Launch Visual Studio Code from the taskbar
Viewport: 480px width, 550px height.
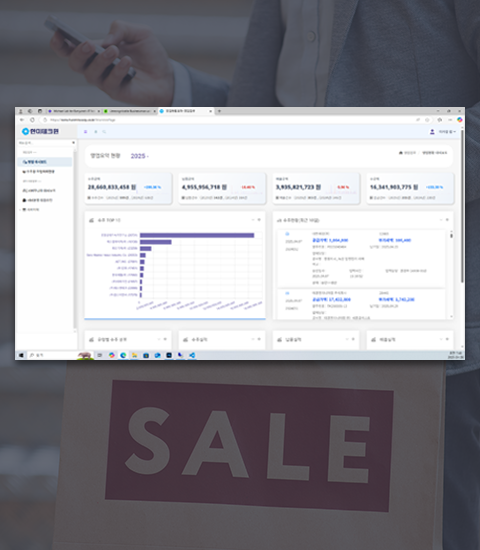(192, 355)
